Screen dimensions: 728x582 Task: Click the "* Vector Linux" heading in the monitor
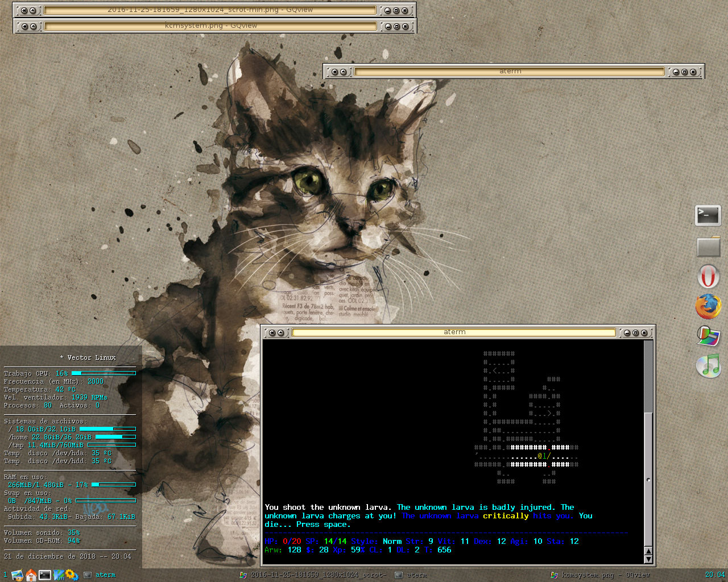[x=88, y=357]
